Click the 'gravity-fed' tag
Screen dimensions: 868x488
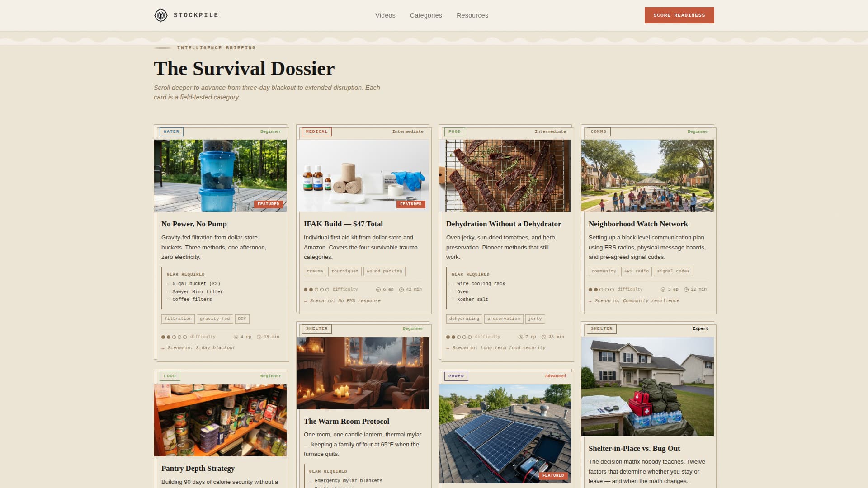[215, 319]
